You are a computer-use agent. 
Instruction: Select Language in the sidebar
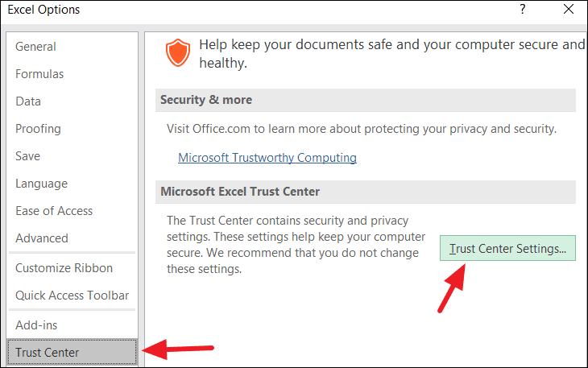click(41, 184)
